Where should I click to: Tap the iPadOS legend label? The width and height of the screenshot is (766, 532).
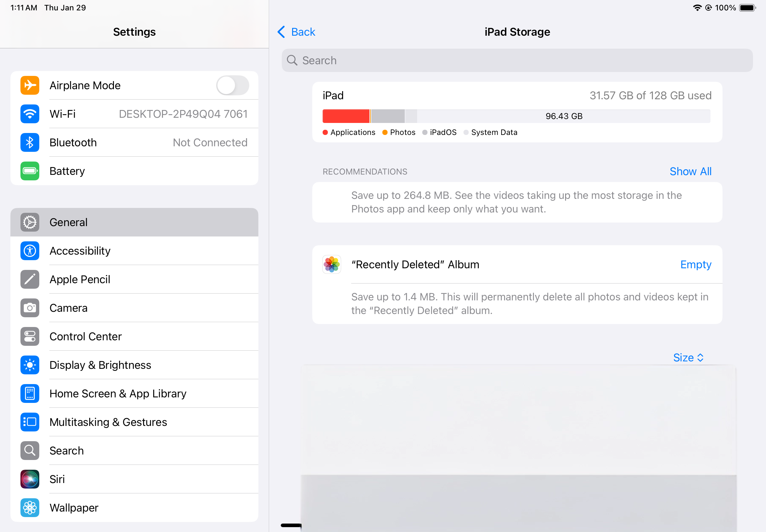coord(443,132)
